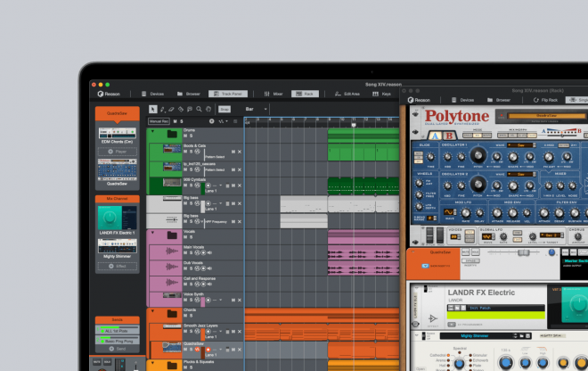The image size is (588, 371).
Task: Mute the Main Vocals track
Action: (x=185, y=253)
